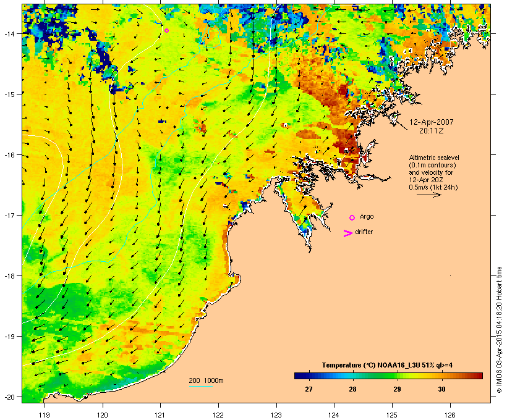Click the latitude label '-16'
This screenshot has width=507, height=420.
[x=9, y=155]
